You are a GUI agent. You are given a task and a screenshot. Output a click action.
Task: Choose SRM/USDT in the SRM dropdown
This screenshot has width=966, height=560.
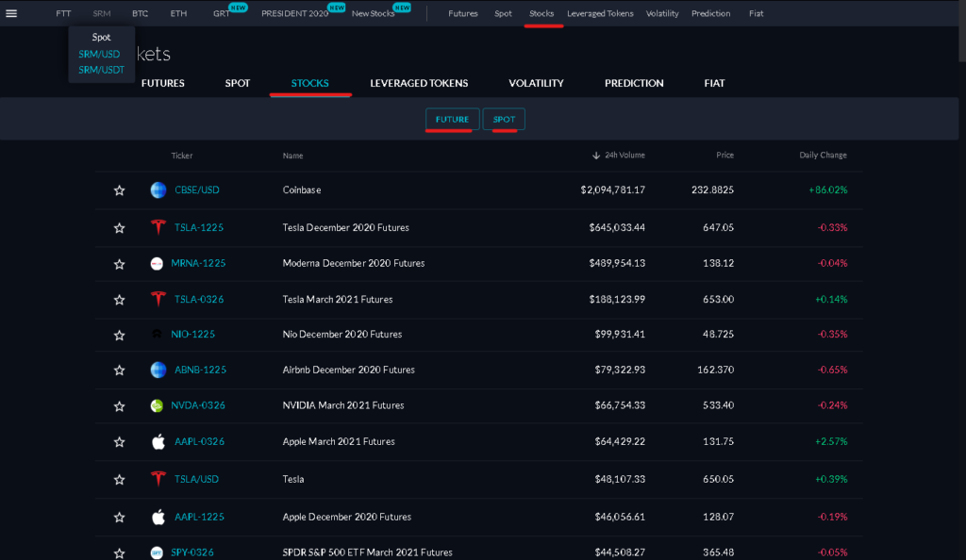coord(102,70)
